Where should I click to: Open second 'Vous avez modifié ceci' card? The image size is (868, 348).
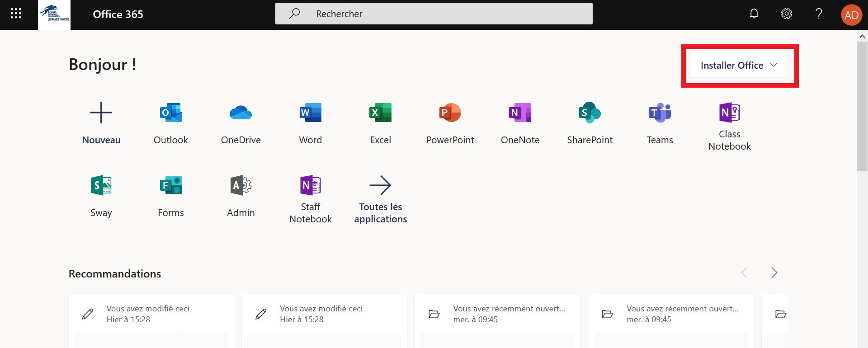324,321
